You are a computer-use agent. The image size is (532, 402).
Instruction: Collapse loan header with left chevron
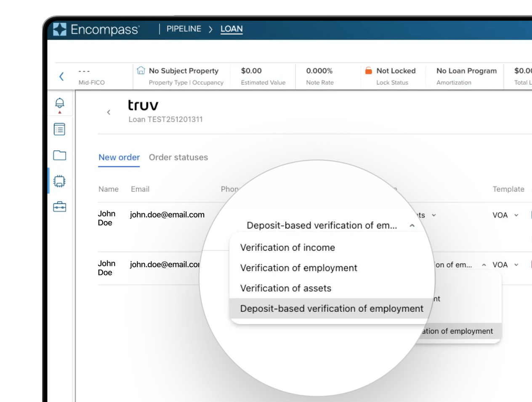coord(61,76)
